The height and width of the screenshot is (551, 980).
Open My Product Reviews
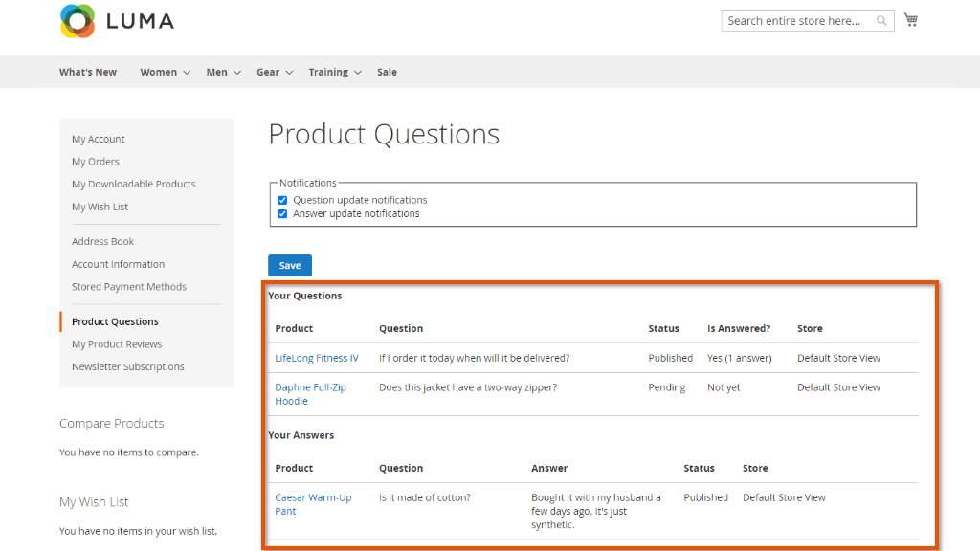[x=117, y=344]
